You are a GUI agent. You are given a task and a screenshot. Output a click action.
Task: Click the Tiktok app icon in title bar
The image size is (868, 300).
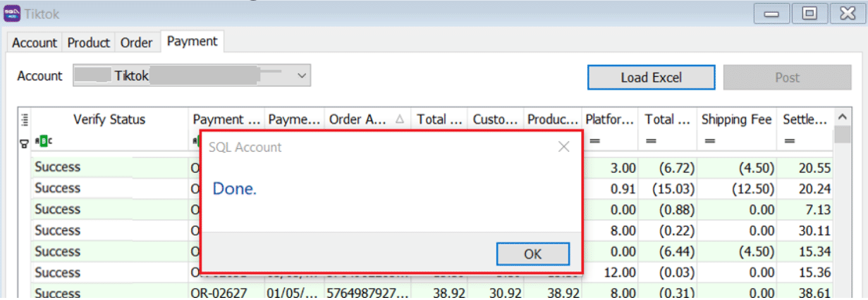coord(13,13)
